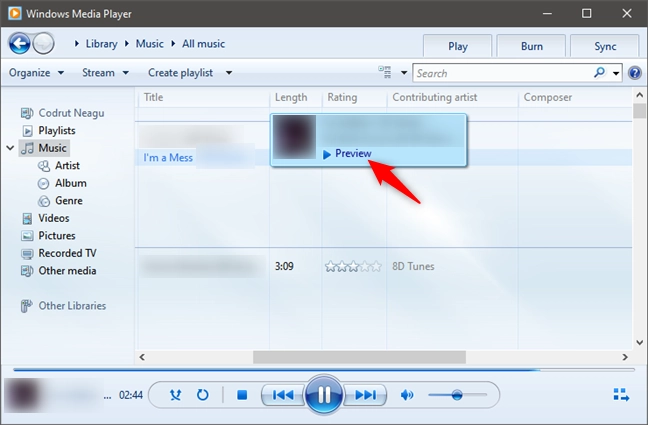Pause the current song

coord(324,394)
